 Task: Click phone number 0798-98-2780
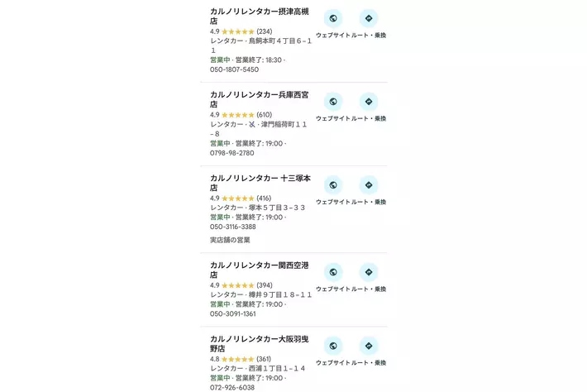coord(231,153)
